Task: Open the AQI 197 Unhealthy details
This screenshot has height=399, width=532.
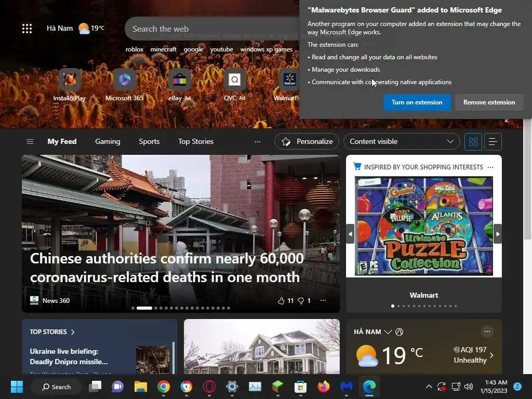Action: (474, 355)
